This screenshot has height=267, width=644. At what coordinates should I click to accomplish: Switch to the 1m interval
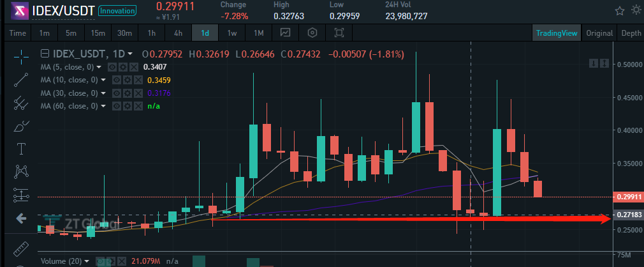[x=45, y=33]
